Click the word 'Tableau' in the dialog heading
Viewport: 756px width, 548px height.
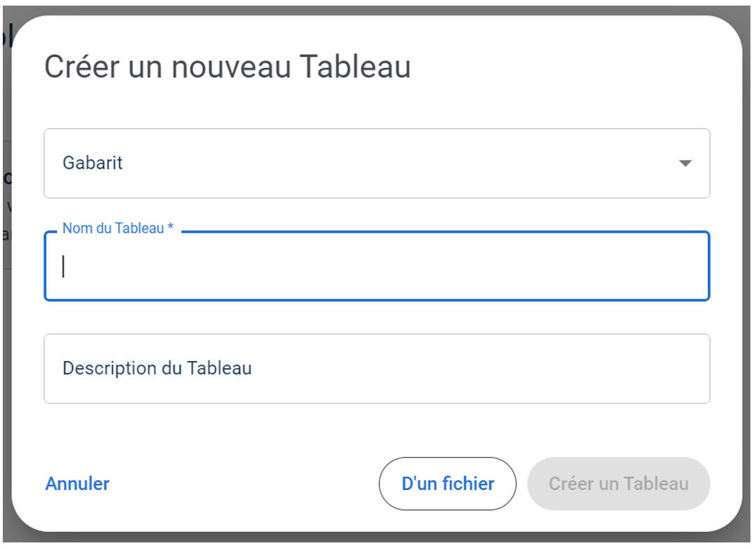tap(355, 67)
